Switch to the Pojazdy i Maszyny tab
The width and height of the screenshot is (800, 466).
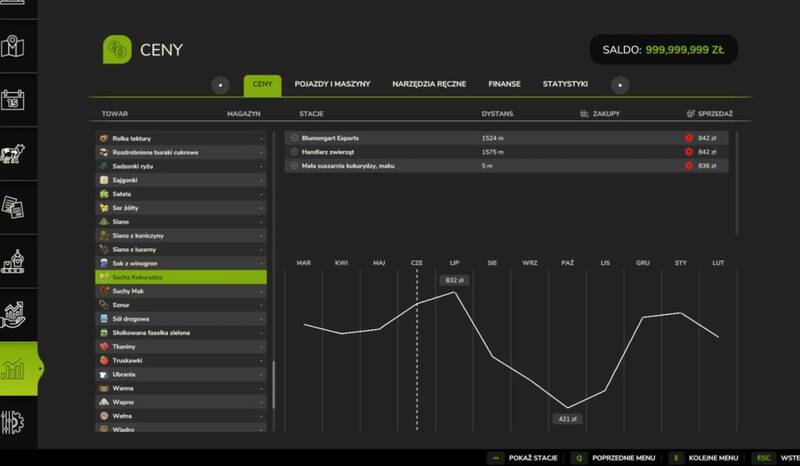point(332,85)
